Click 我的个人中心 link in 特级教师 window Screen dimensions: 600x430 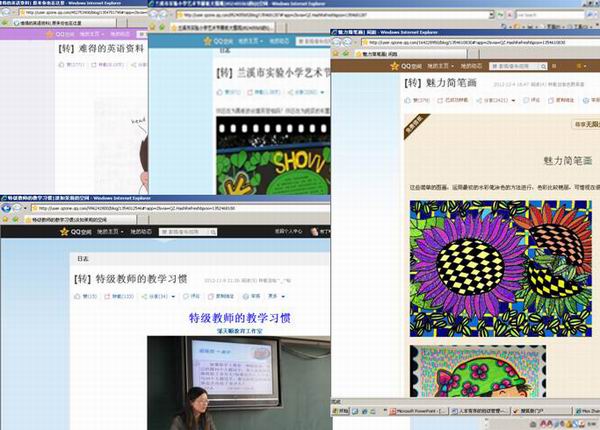pyautogui.click(x=288, y=231)
